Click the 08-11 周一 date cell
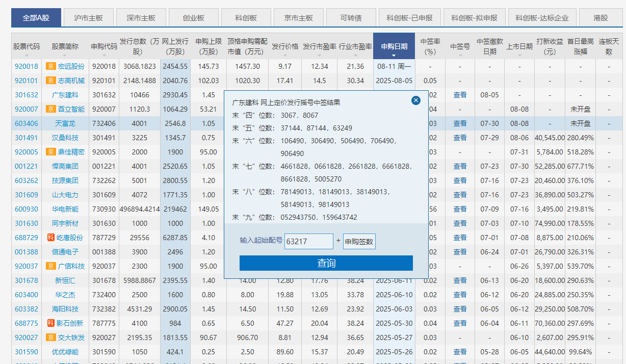Viewport: 626px width, 364px height. pyautogui.click(x=394, y=66)
